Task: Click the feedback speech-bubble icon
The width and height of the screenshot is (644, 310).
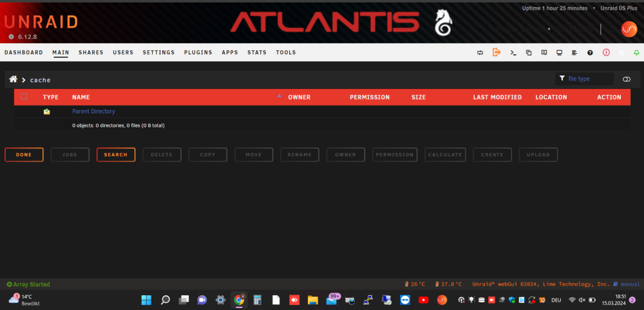Action: coord(544,53)
